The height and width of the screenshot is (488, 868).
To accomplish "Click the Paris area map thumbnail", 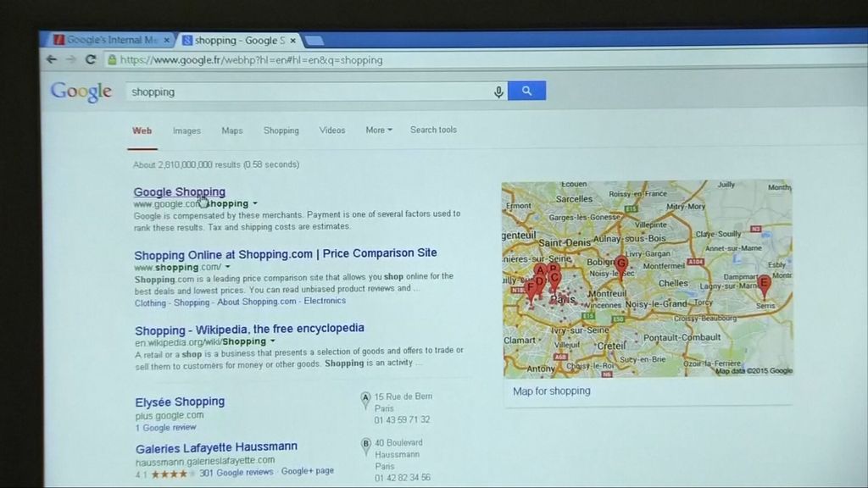I will 647,278.
